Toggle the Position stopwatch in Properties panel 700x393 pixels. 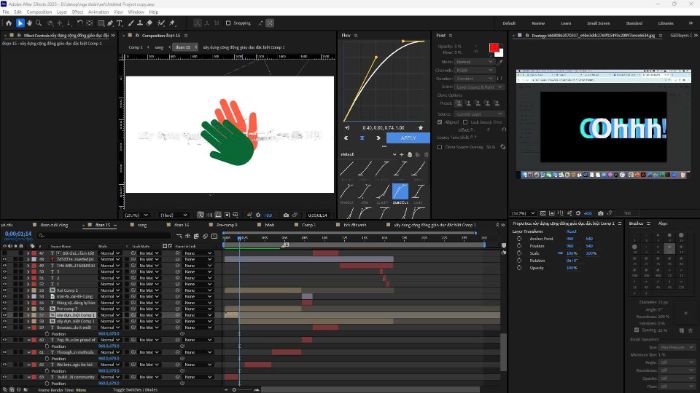point(519,246)
